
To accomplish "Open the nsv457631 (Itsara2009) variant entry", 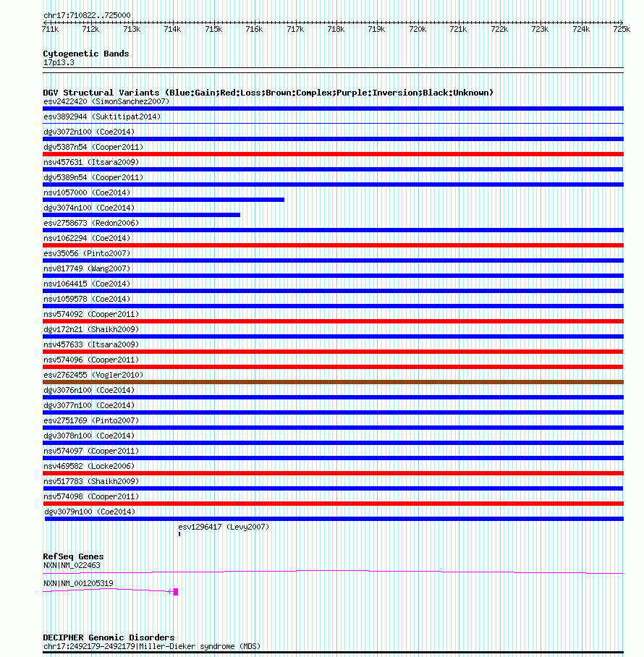I will 91,162.
